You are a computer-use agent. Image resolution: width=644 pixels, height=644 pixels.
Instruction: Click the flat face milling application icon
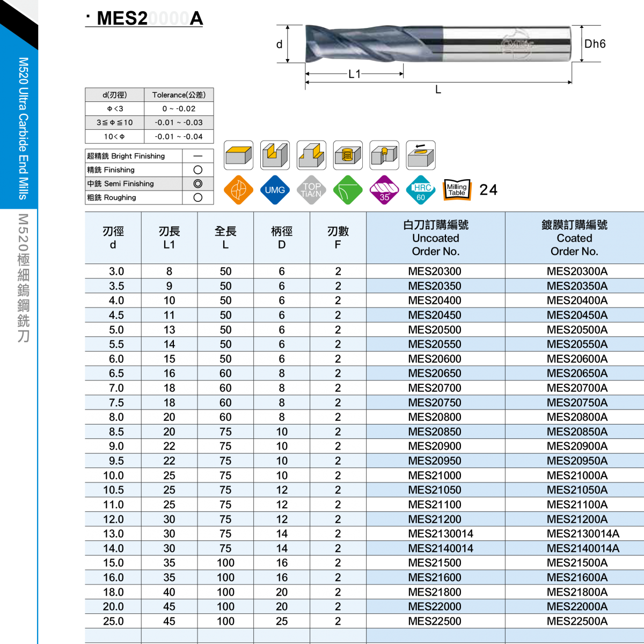[x=238, y=156]
